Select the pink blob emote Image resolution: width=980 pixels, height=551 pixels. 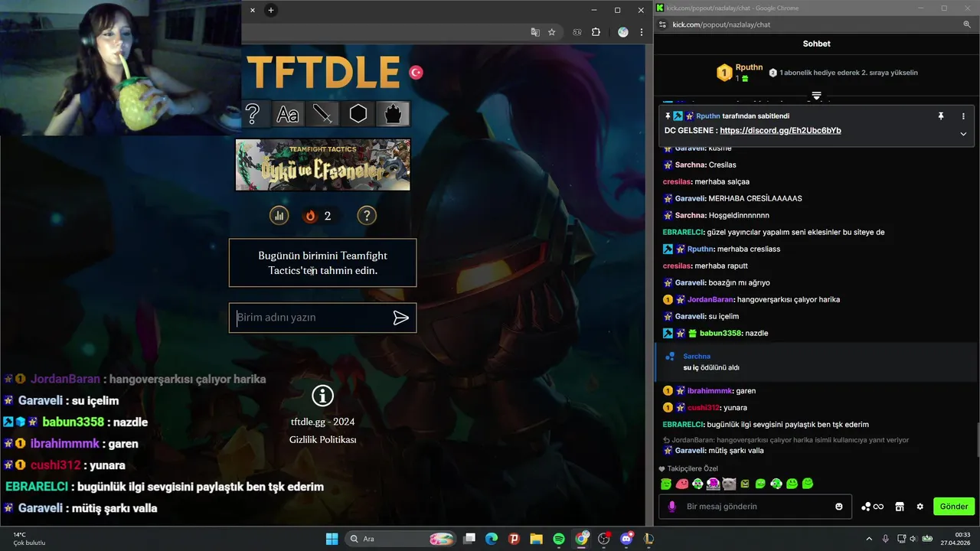tap(682, 484)
